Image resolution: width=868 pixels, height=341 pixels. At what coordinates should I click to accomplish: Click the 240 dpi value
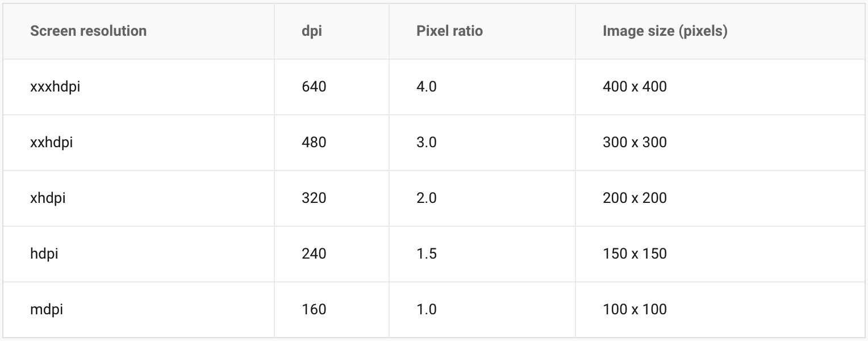[x=314, y=253]
